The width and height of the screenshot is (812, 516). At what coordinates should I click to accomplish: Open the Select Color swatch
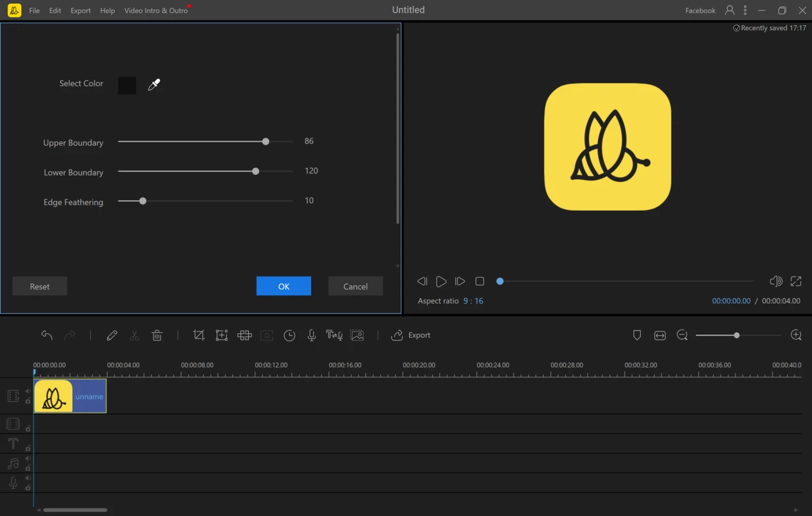127,85
